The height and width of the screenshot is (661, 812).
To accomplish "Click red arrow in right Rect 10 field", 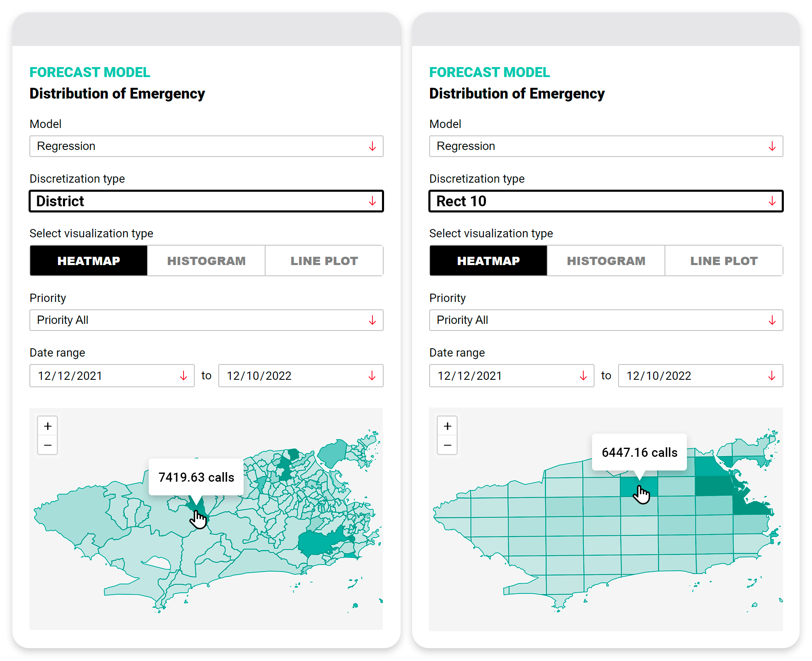I will [772, 201].
